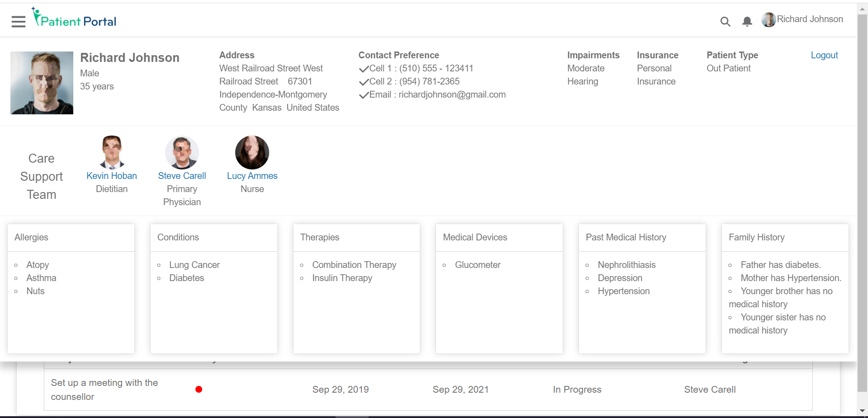Toggle the Email contact checkmark

tap(364, 95)
